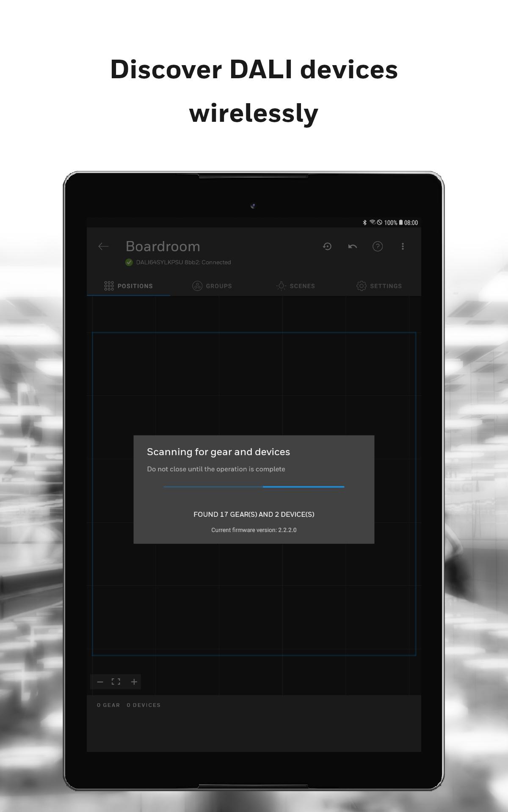The image size is (508, 812).
Task: Open the three-dot overflow menu
Action: pos(403,246)
